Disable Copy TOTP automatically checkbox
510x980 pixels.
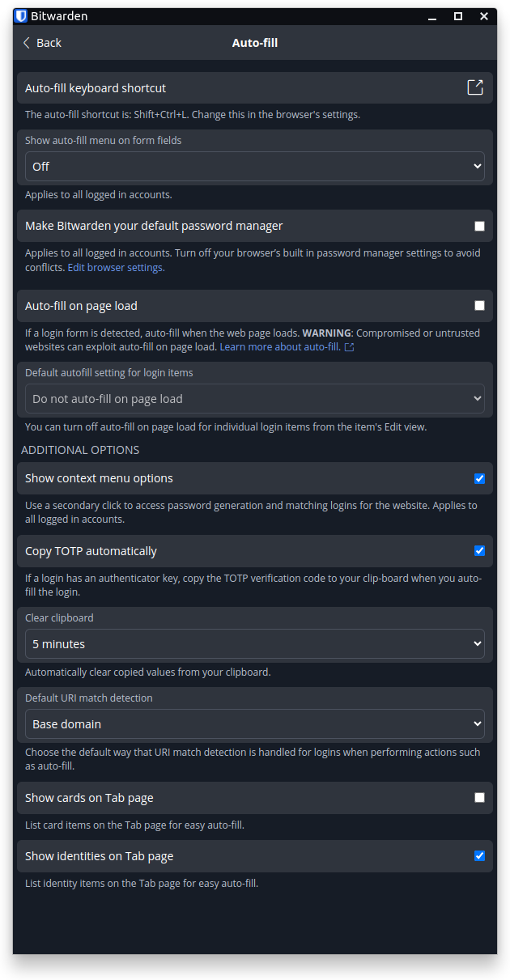480,551
